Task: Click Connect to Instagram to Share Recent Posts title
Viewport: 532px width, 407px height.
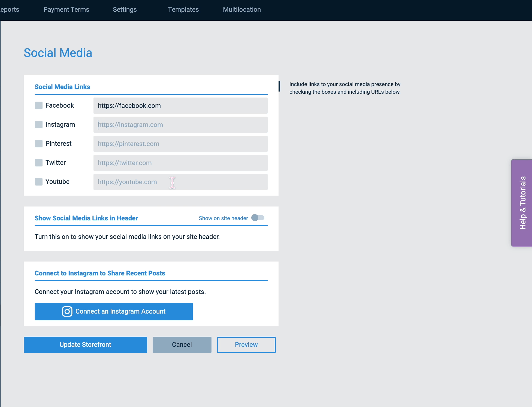Action: pyautogui.click(x=100, y=273)
